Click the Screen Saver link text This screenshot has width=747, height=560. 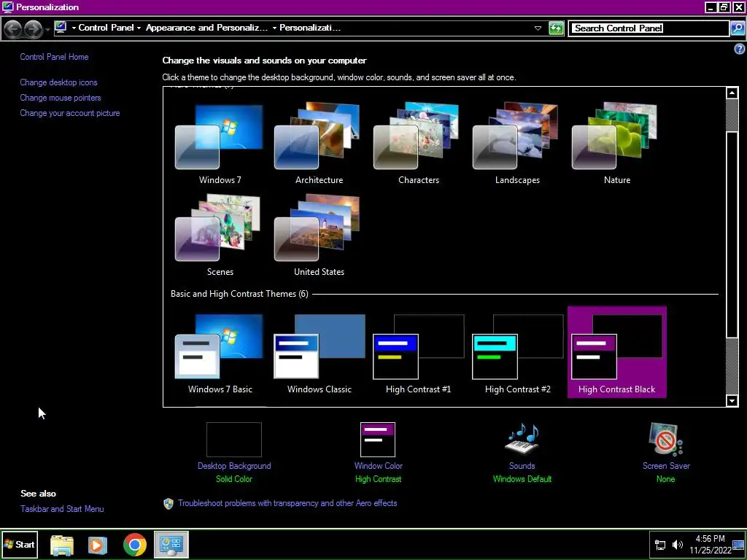[666, 466]
